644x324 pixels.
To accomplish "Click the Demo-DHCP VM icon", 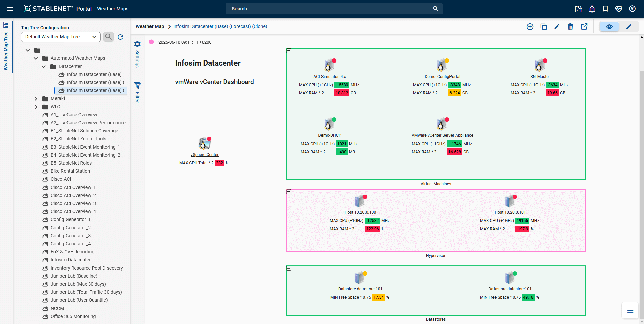I will coord(330,124).
